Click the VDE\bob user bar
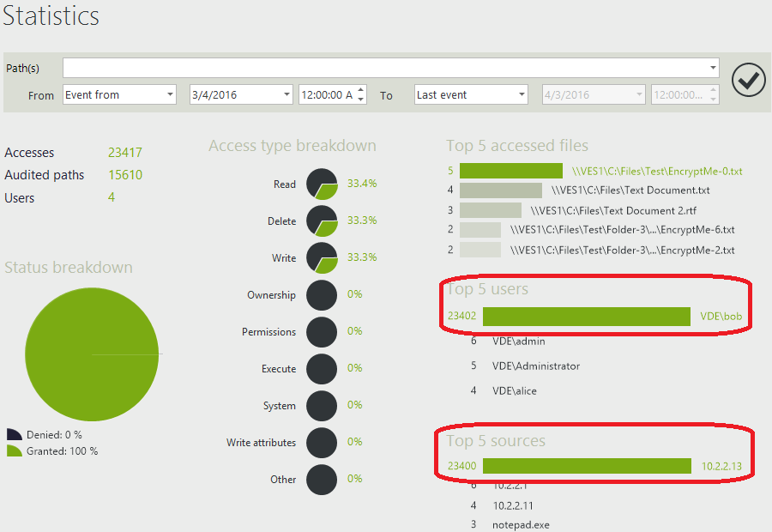The height and width of the screenshot is (532, 772). tap(587, 317)
